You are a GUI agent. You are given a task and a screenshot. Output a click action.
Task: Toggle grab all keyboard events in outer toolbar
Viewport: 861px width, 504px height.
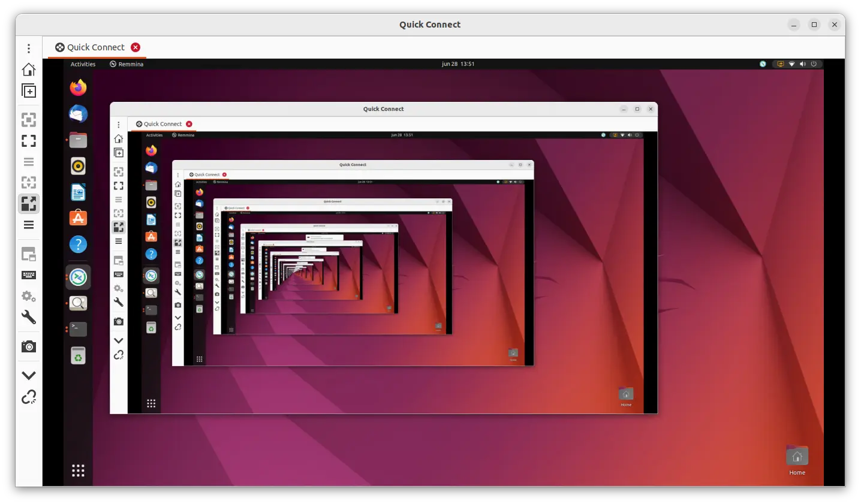coord(29,275)
